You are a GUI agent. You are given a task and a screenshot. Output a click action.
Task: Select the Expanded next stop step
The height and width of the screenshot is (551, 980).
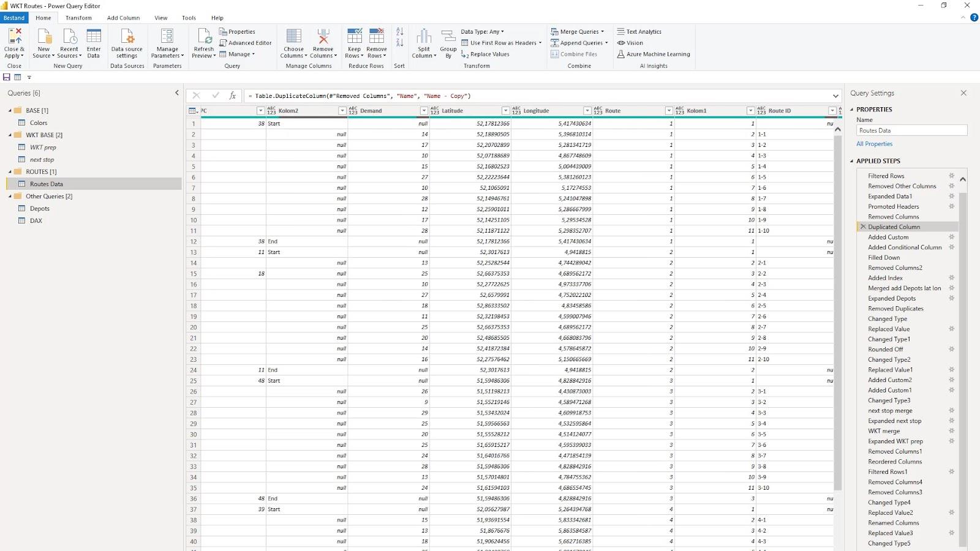point(894,421)
